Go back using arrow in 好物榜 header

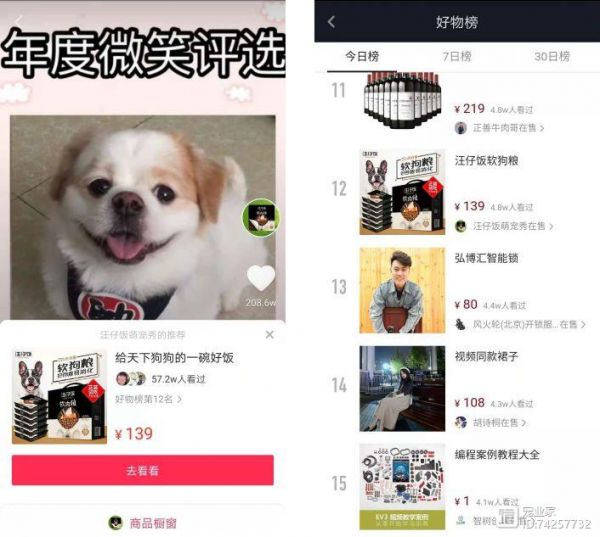click(x=331, y=22)
